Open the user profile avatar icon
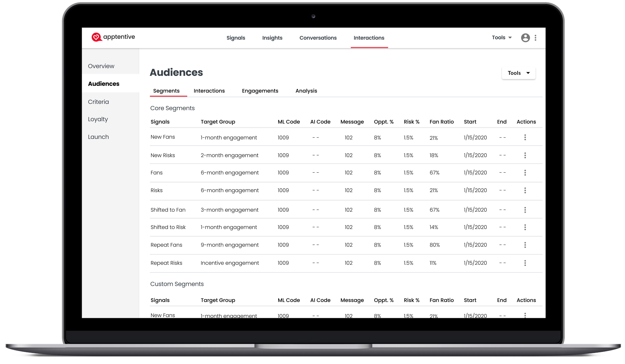 click(525, 38)
